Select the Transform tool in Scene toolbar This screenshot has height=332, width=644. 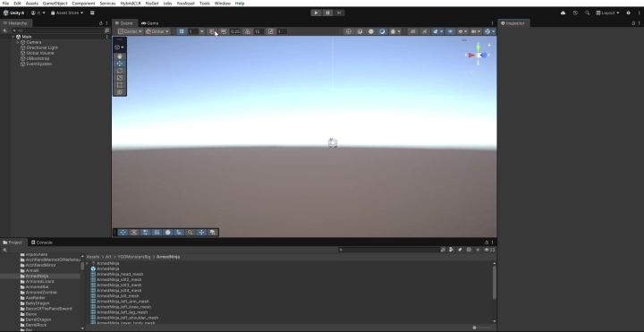pyautogui.click(x=120, y=92)
